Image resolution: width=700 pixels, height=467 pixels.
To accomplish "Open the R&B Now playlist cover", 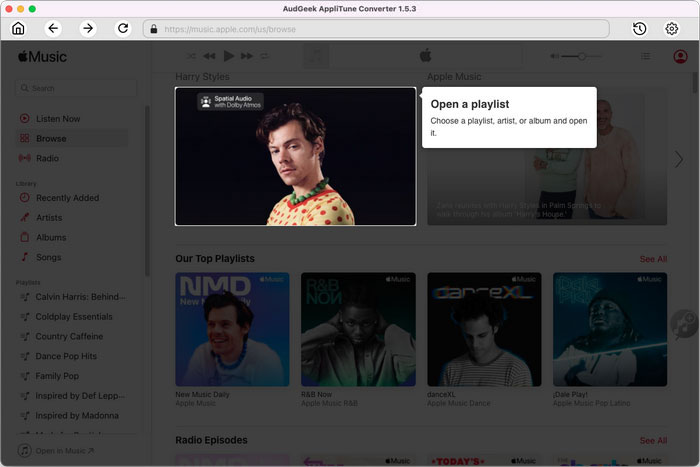I will click(x=358, y=329).
